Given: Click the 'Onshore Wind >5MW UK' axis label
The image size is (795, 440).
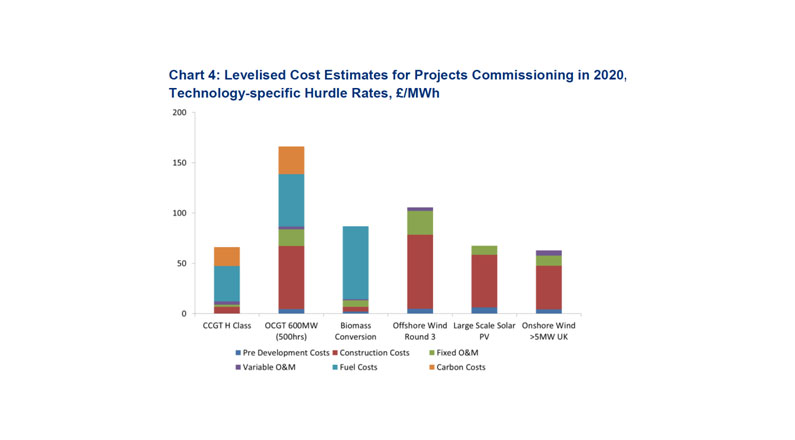Looking at the screenshot, I should (x=549, y=332).
